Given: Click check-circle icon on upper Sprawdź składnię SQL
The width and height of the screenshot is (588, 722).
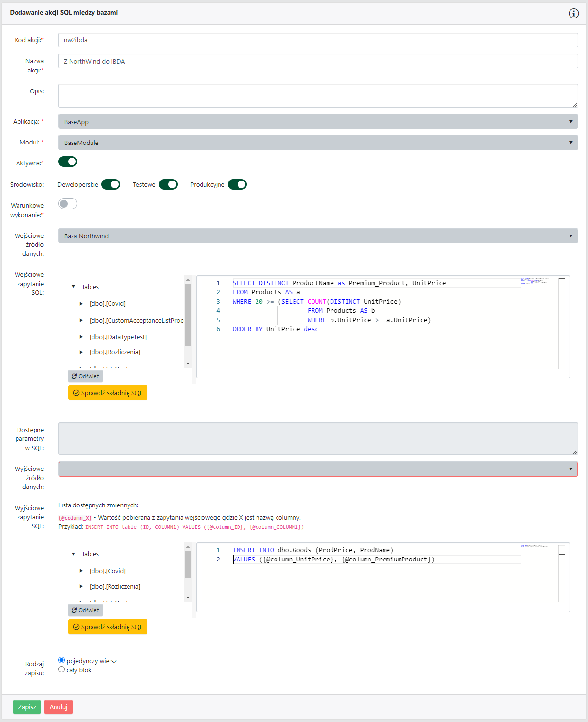Looking at the screenshot, I should pyautogui.click(x=77, y=393).
